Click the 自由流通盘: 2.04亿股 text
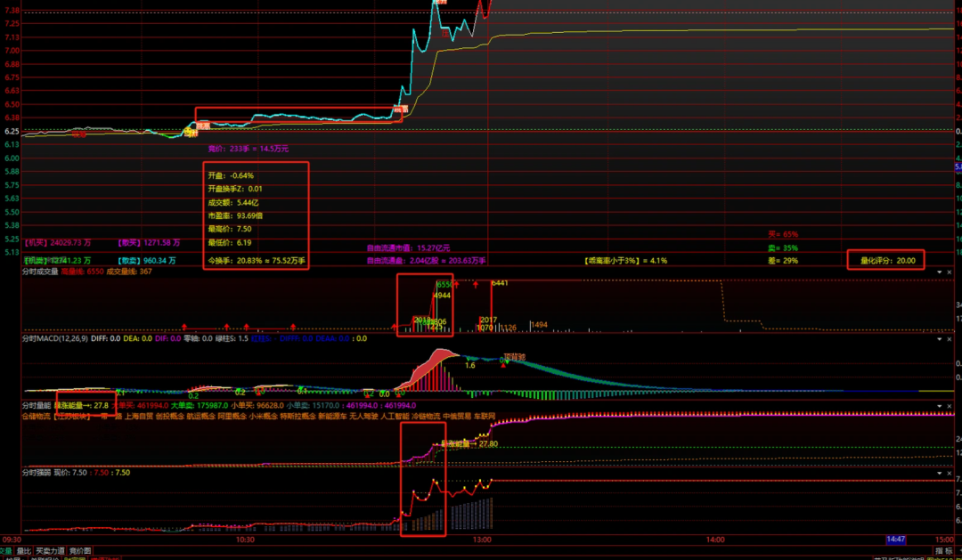 point(426,261)
